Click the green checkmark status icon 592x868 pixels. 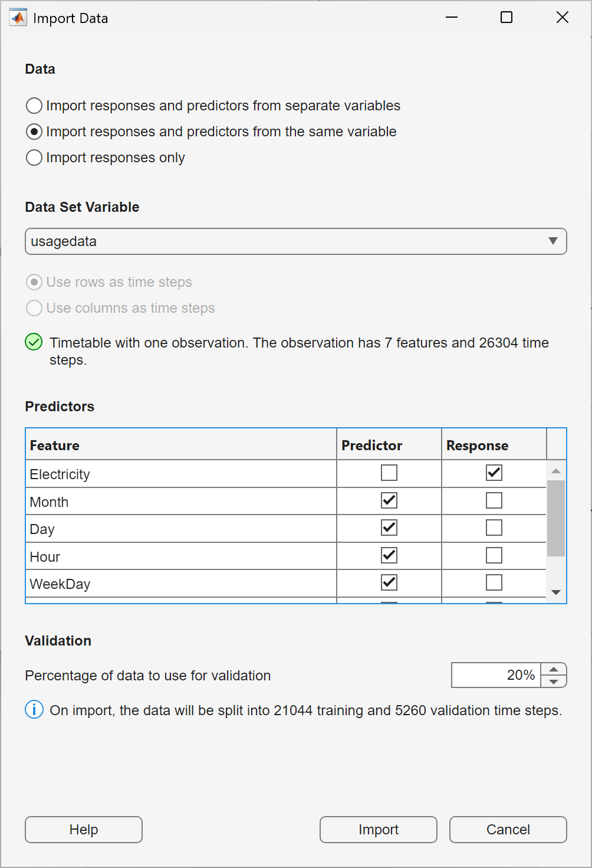pyautogui.click(x=34, y=342)
